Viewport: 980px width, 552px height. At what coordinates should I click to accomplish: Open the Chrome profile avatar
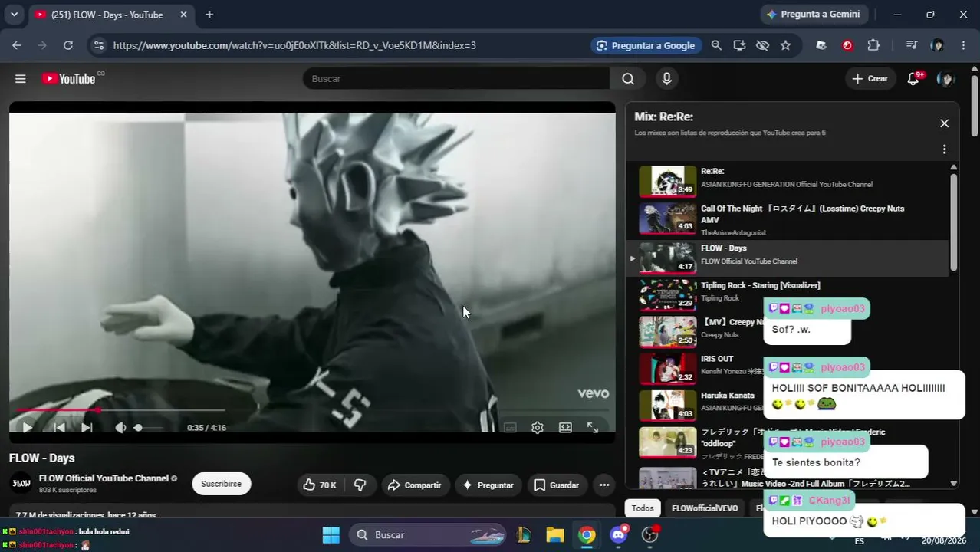(x=937, y=45)
